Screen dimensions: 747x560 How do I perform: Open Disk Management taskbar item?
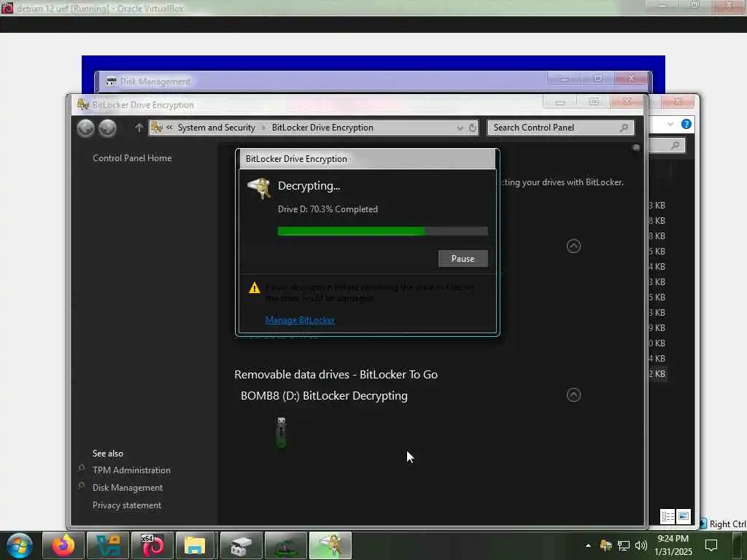pos(241,545)
